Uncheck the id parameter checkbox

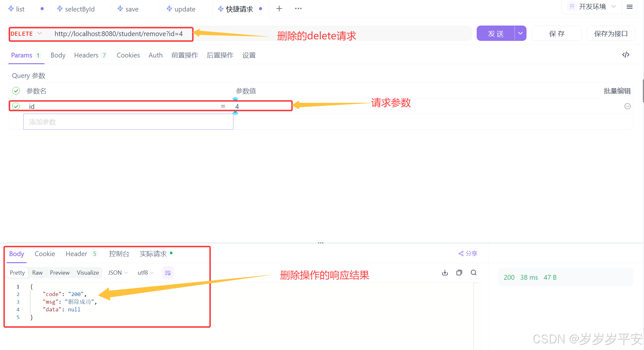(16, 106)
